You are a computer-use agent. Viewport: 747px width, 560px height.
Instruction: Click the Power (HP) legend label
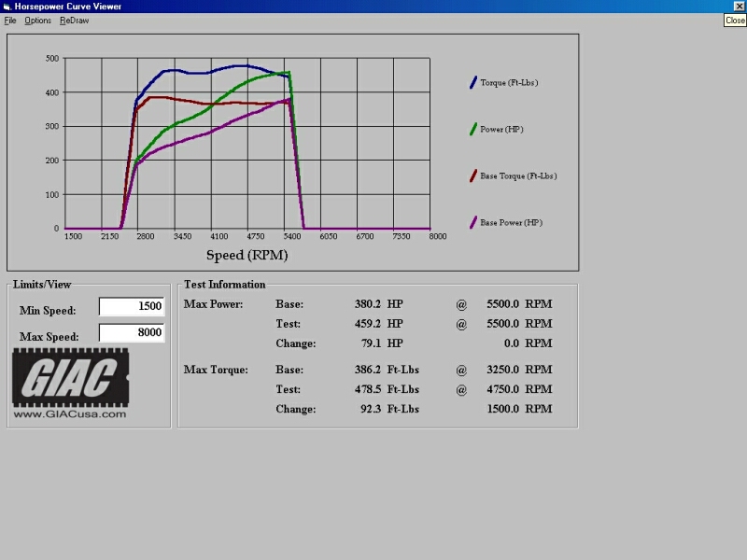pos(501,130)
